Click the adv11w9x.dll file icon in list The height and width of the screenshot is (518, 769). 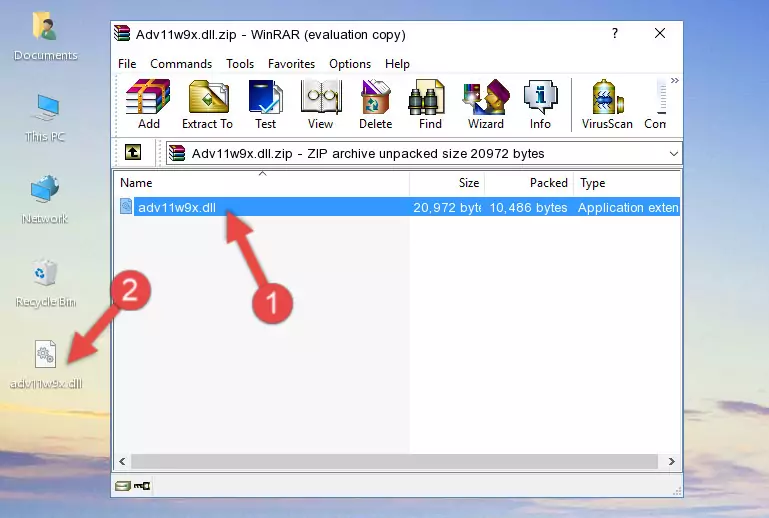pyautogui.click(x=126, y=207)
